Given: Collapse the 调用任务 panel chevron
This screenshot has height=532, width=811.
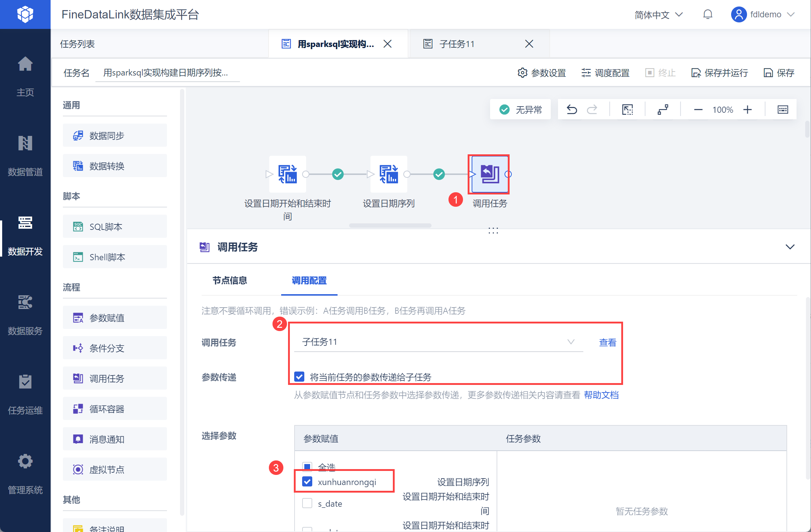Looking at the screenshot, I should (x=790, y=247).
